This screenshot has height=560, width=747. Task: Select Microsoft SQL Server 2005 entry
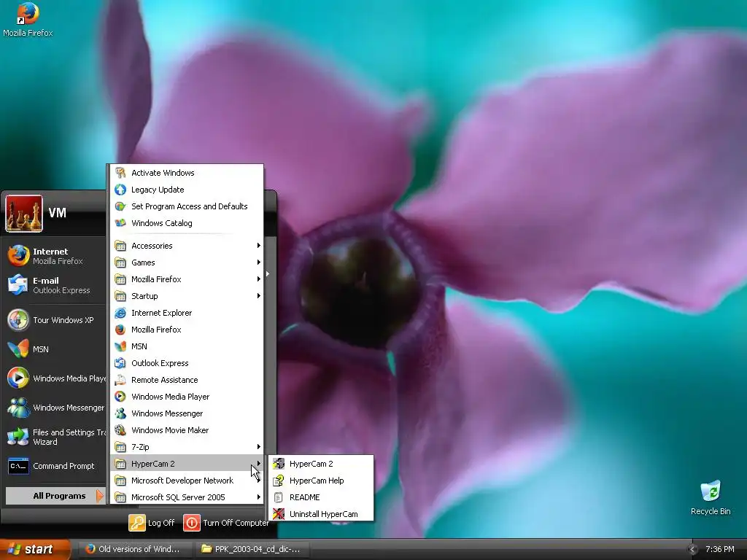(187, 497)
